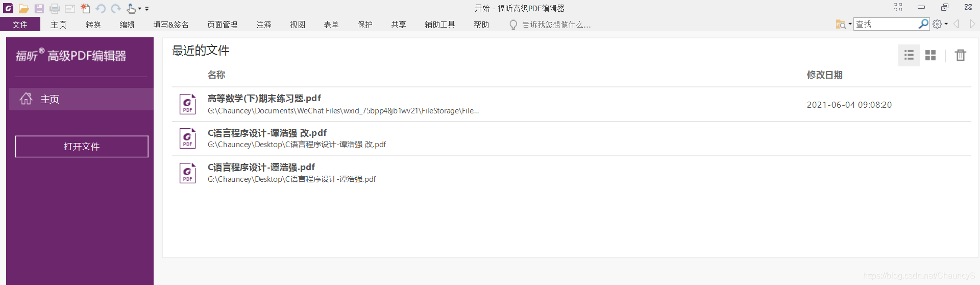This screenshot has height=285, width=980.
Task: Click the magnifier search icon
Action: pos(923,23)
